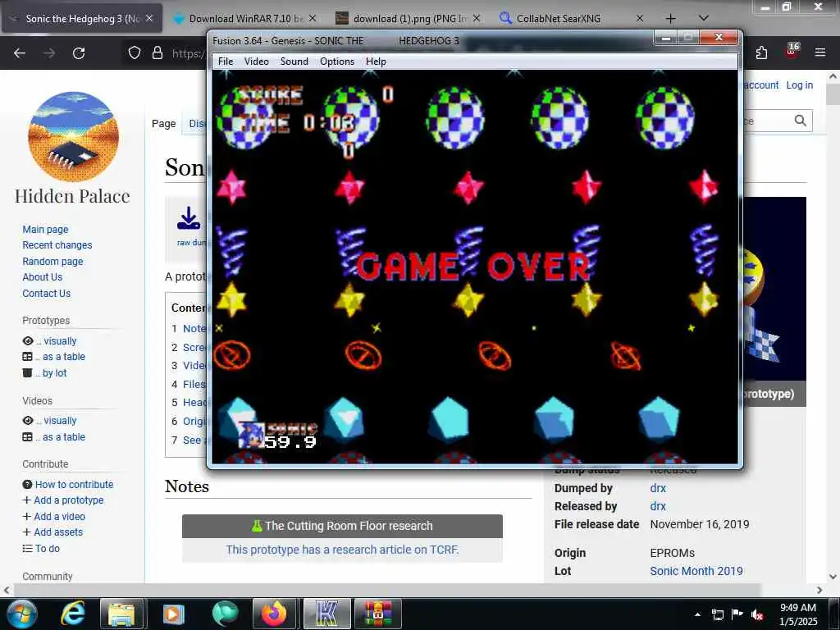Click Add a prototype link

[x=69, y=500]
